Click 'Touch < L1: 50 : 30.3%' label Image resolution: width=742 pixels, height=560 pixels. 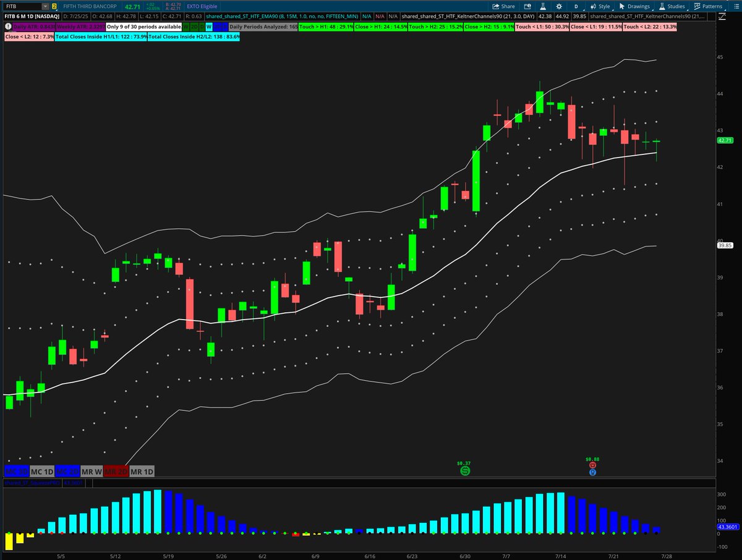[542, 27]
